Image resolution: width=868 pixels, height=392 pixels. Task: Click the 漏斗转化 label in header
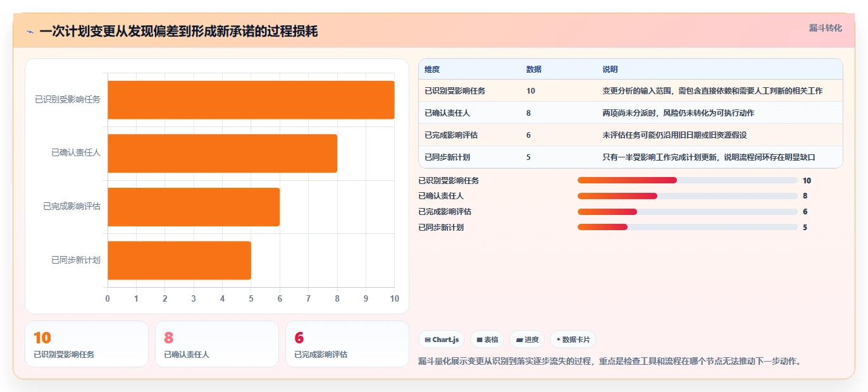[x=826, y=28]
